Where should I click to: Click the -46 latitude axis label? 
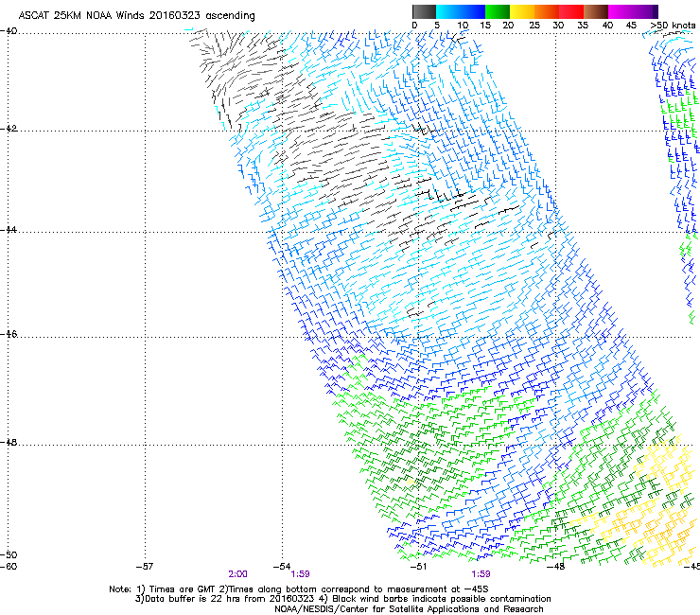click(9, 334)
